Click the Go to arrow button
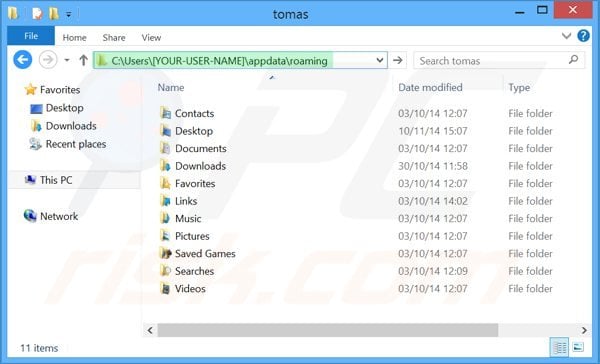The image size is (600, 364). tap(398, 60)
